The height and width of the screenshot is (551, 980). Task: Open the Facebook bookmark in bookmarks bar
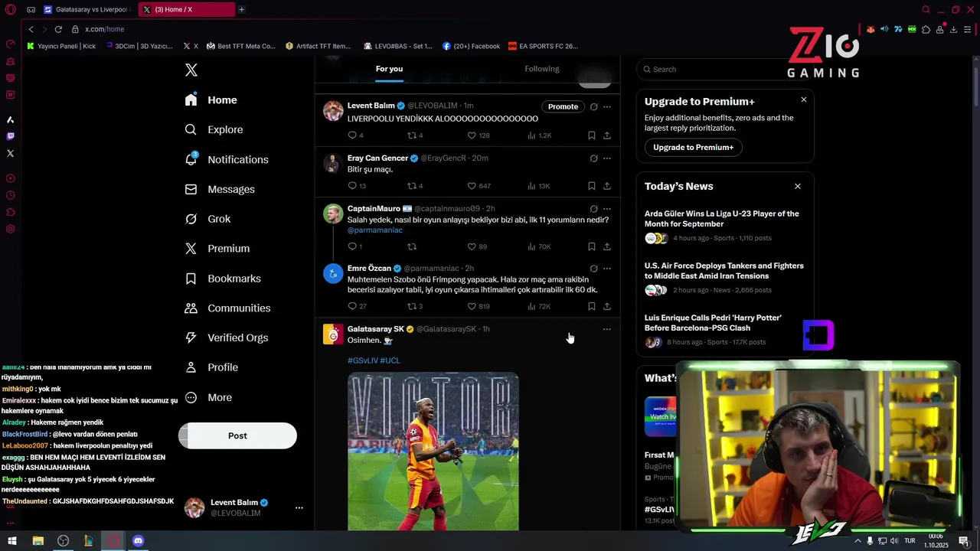tap(471, 46)
